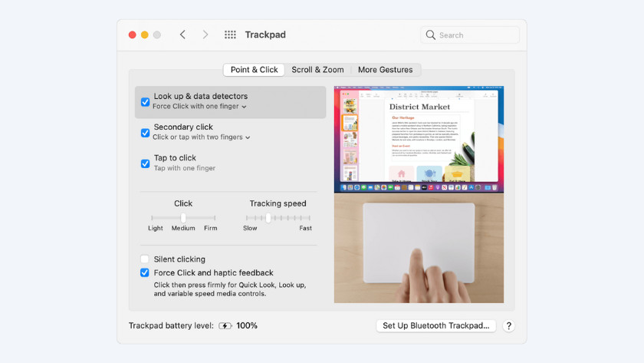This screenshot has width=644, height=363.
Task: Click the Click pressure slider knob
Action: click(x=183, y=218)
